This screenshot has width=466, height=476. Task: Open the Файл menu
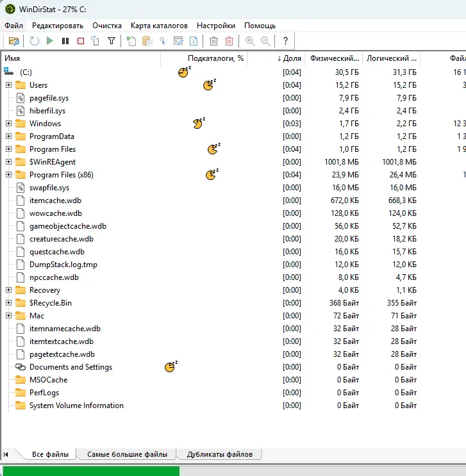(13, 26)
